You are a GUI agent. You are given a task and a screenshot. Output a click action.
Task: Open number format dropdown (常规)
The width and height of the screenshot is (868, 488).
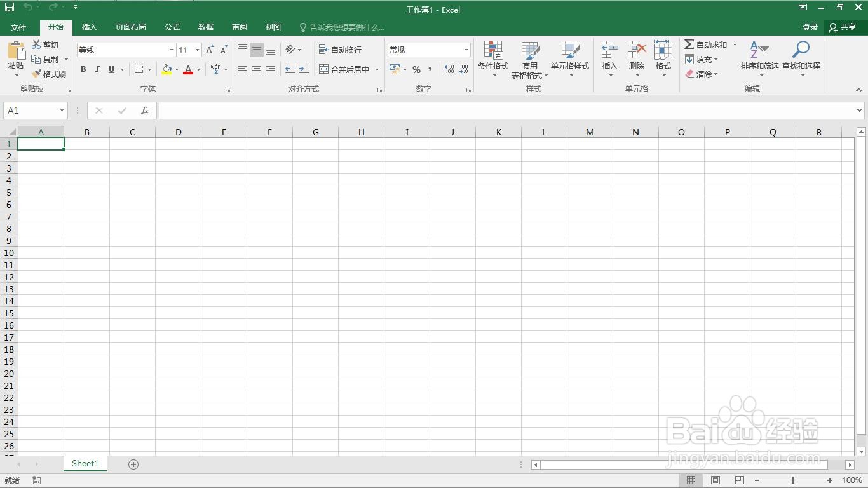coord(466,50)
